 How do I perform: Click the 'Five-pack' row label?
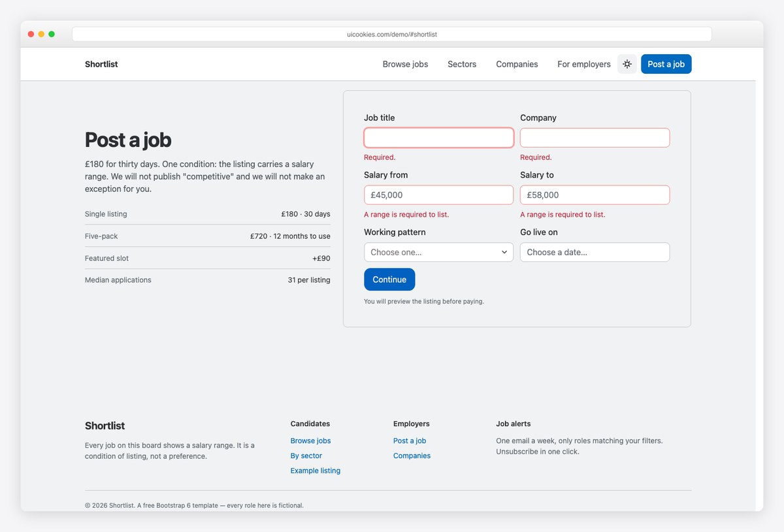coord(101,236)
